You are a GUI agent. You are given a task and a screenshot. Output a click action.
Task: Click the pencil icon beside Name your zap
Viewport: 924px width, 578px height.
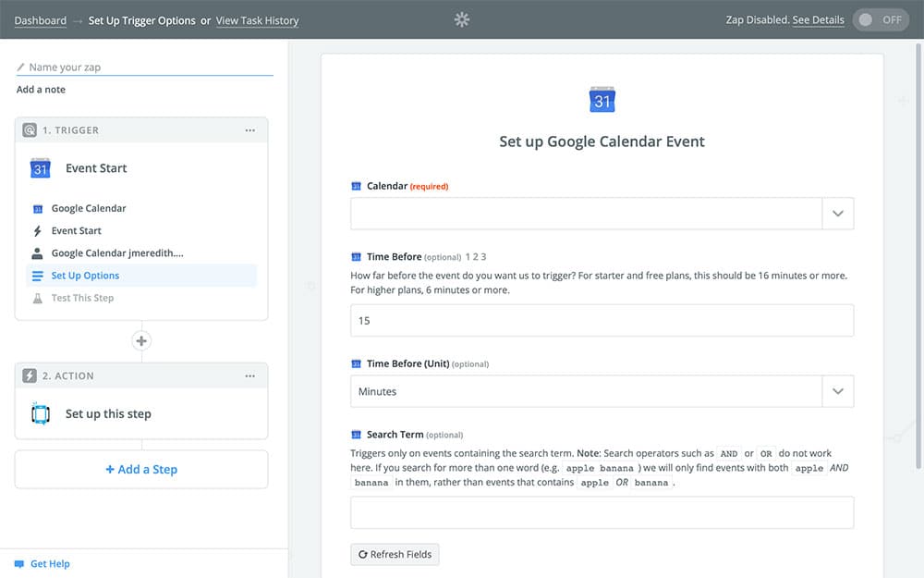coord(21,68)
